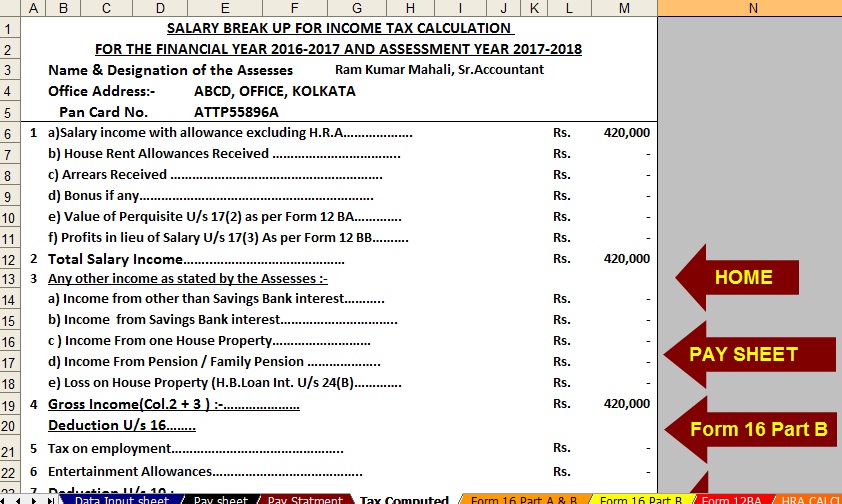Screen dimensions: 842x504
Task: Click Total Salary Income label
Action: coord(196,260)
